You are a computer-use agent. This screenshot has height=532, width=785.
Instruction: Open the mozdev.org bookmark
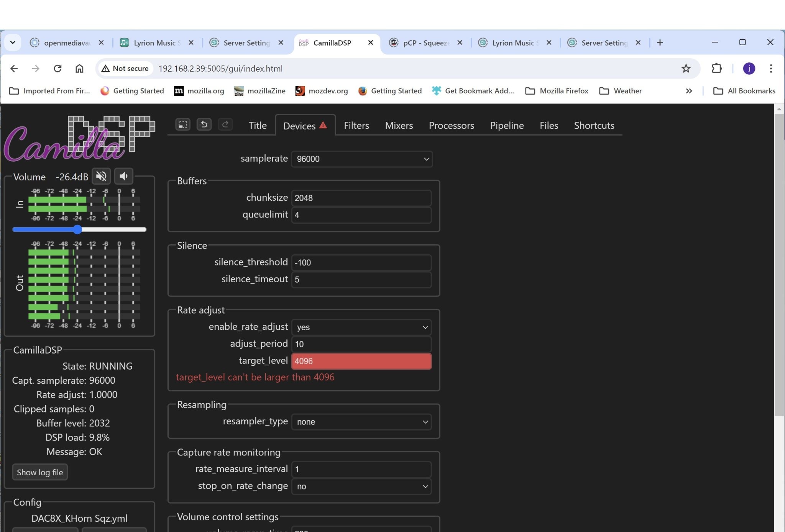(x=322, y=91)
